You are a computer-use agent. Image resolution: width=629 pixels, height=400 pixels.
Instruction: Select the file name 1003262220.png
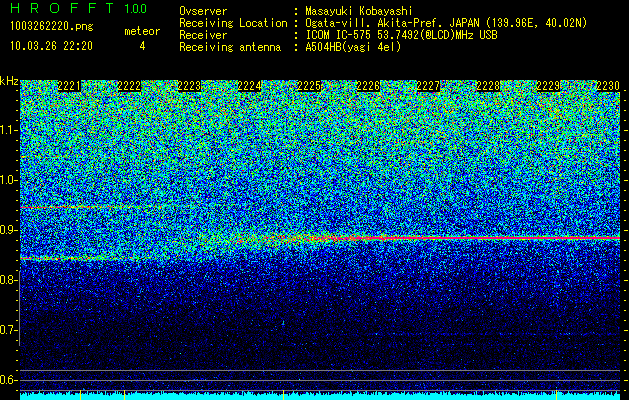[52, 26]
